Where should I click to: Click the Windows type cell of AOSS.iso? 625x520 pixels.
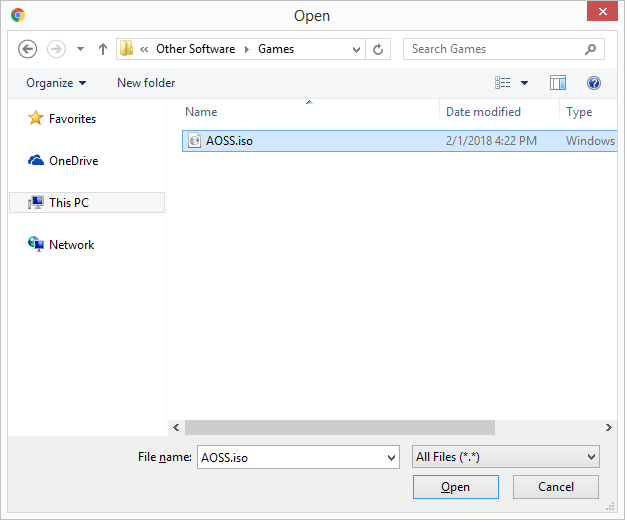point(590,141)
